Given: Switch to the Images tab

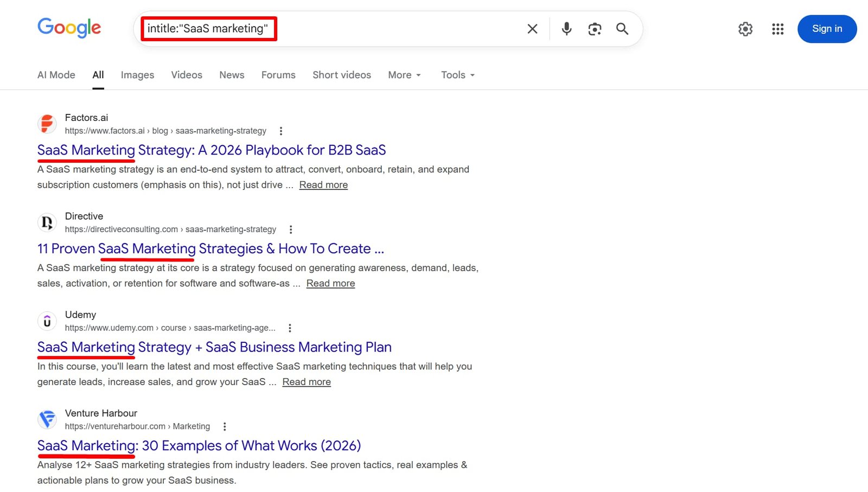Looking at the screenshot, I should [137, 75].
